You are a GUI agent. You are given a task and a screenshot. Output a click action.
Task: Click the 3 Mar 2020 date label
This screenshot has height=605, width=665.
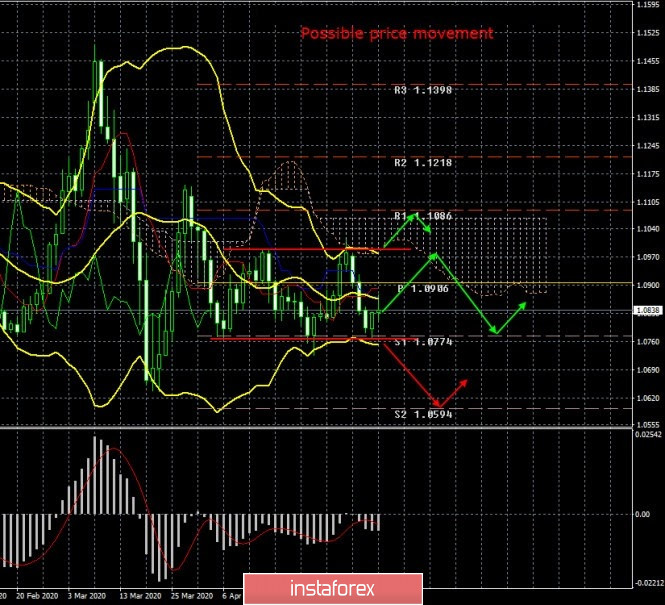[x=87, y=596]
